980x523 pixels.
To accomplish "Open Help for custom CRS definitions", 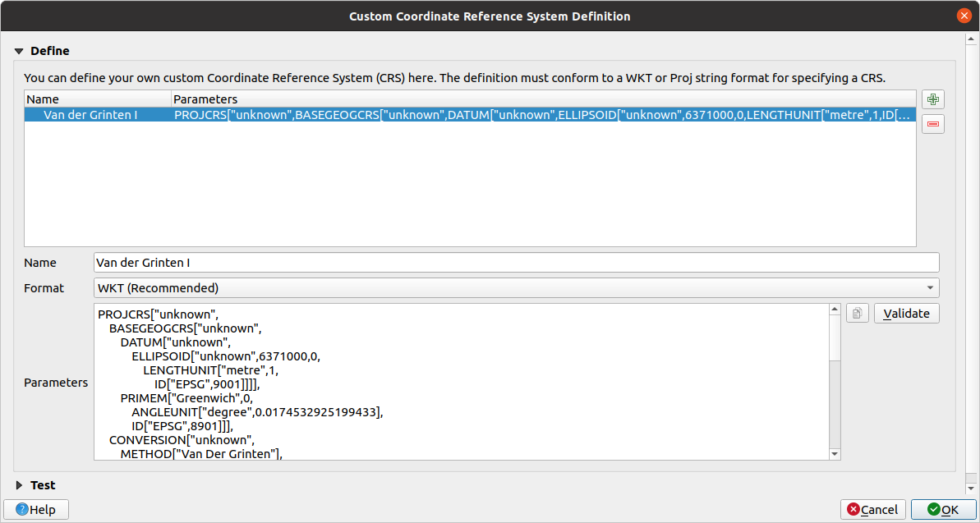I will click(36, 509).
